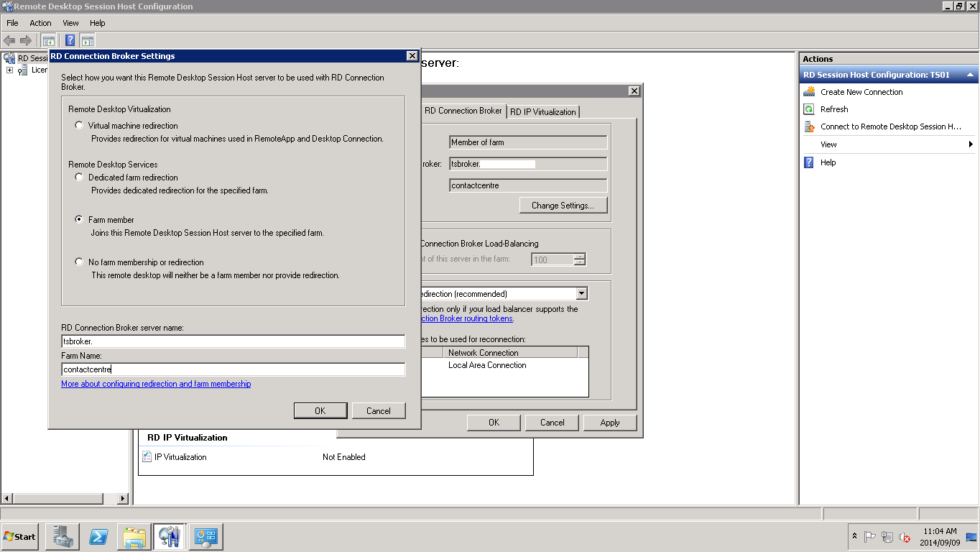This screenshot has height=552, width=980.
Task: Toggle Show/Hide Console Tree toolbar icon
Action: coord(49,40)
